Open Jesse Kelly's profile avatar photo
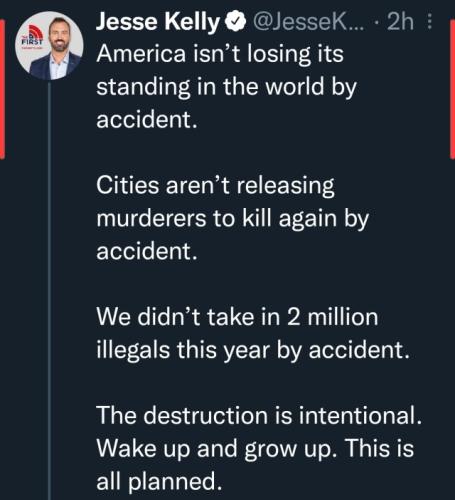455x500 pixels. (49, 46)
